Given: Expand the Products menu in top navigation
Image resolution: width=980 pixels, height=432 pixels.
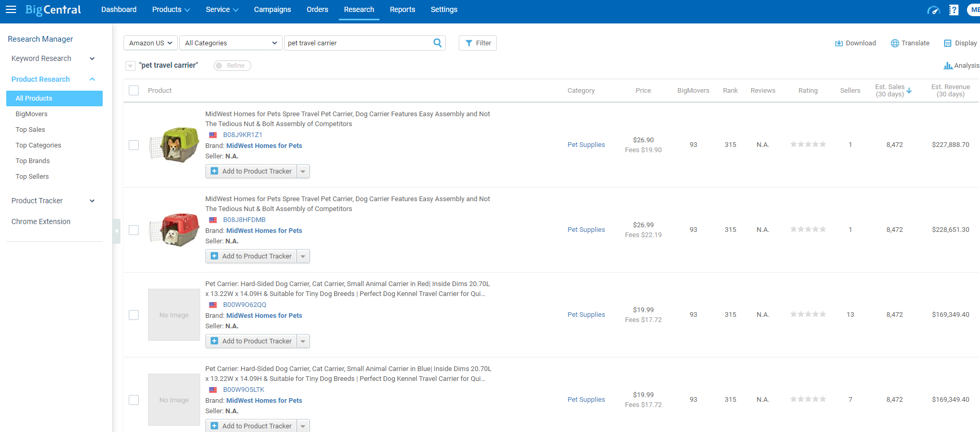Looking at the screenshot, I should coord(171,9).
